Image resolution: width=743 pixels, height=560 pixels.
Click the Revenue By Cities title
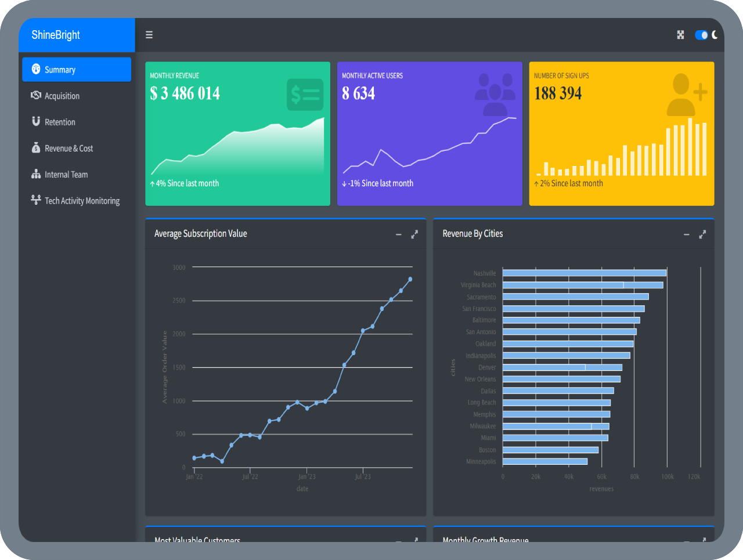pos(473,234)
